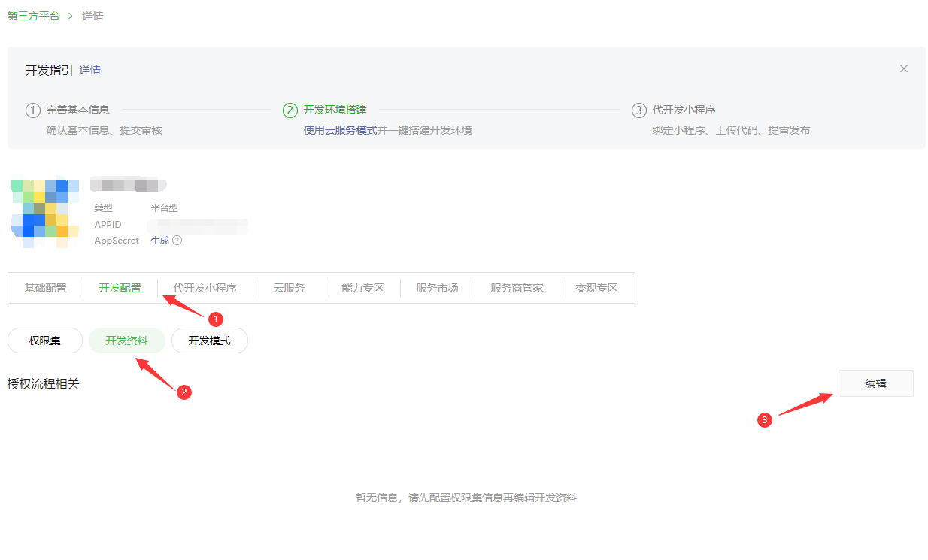Open the 变现专区 tab

pos(596,288)
